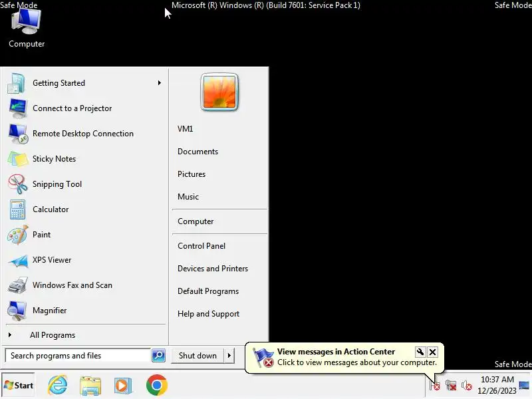Viewport: 532px width, 399px height.
Task: Open XPS Viewer paper plane icon
Action: point(17,260)
